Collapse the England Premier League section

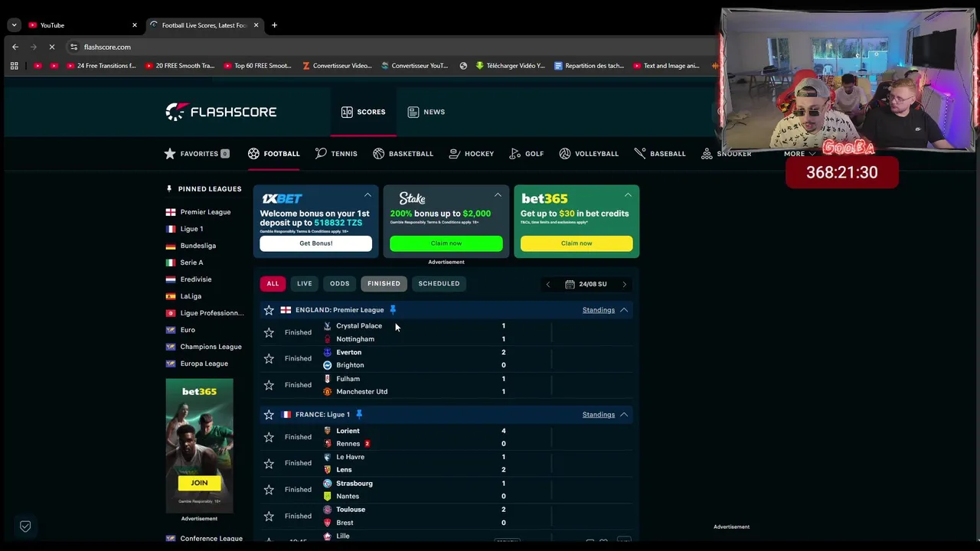point(624,310)
